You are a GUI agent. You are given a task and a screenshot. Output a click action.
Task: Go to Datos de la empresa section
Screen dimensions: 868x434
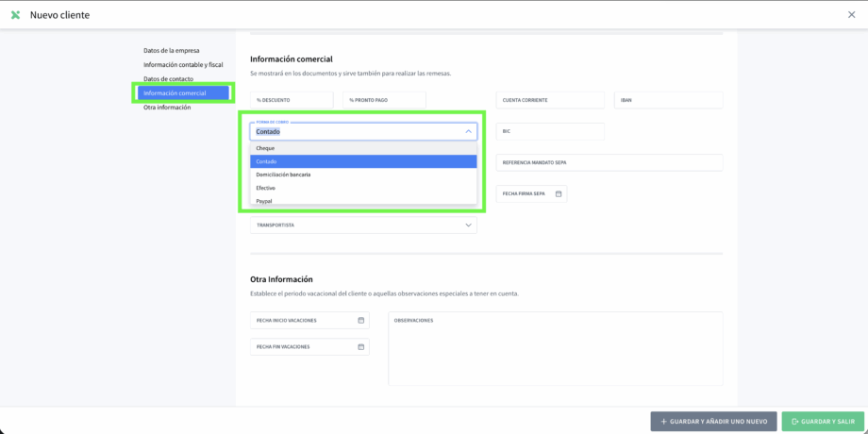click(x=172, y=51)
